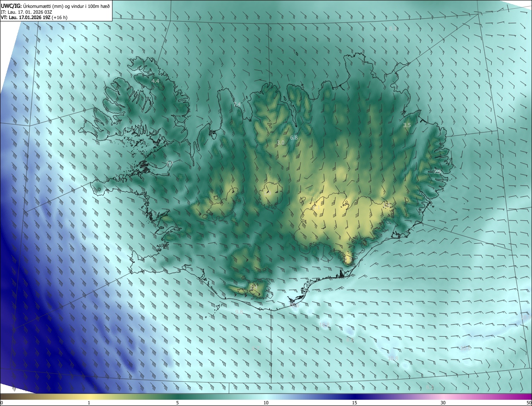Click the precipitation color scale bar
The height and width of the screenshot is (406, 532).
coord(266,397)
